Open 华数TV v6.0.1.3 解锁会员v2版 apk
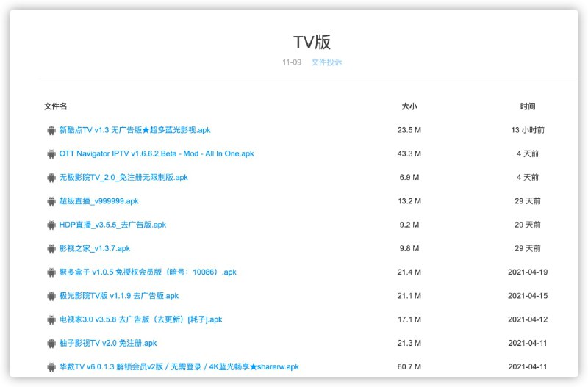Screen dimensions: 588x387 pos(179,366)
